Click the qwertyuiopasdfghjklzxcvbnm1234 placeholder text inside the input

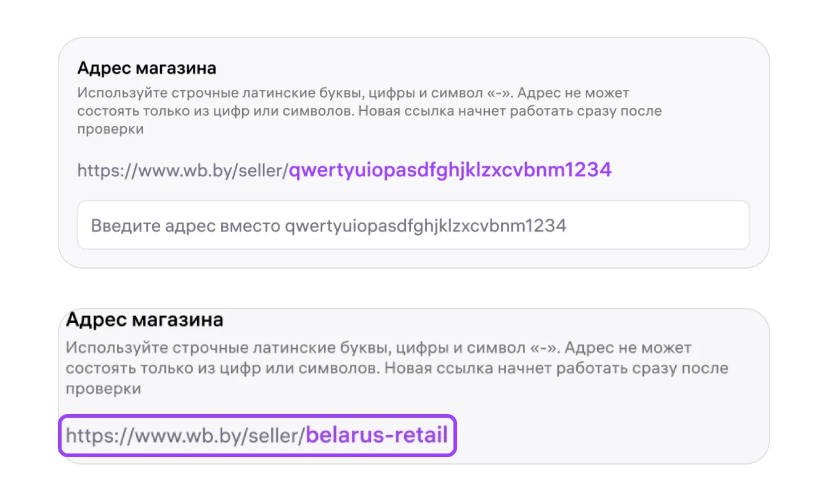pyautogui.click(x=424, y=226)
